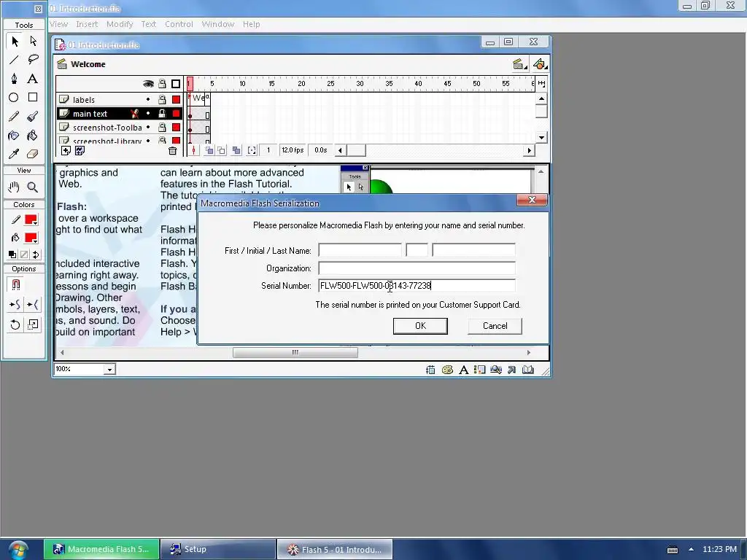
Task: Click the Organization input field
Action: click(x=417, y=268)
